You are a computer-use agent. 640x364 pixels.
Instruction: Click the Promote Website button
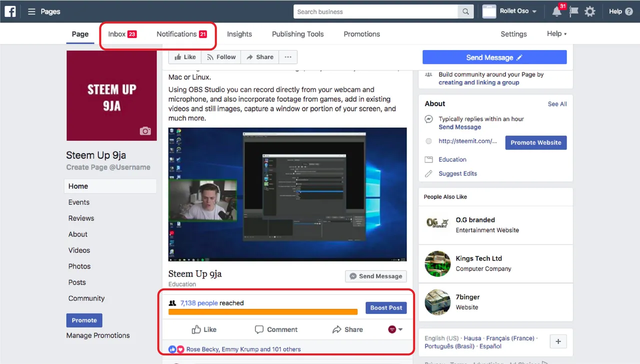tap(536, 142)
